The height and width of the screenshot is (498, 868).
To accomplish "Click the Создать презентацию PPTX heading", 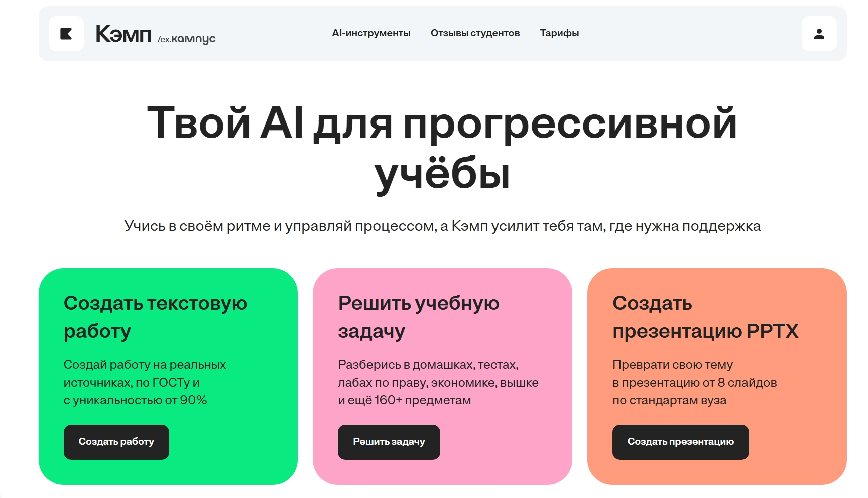I will (705, 317).
